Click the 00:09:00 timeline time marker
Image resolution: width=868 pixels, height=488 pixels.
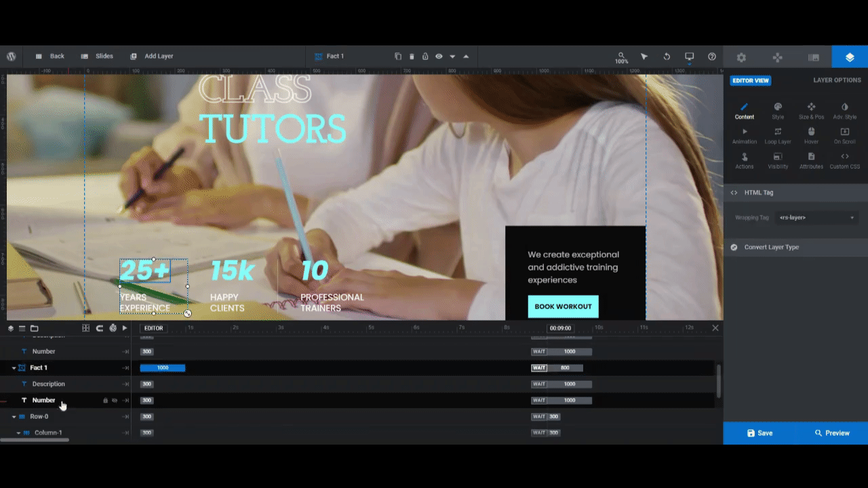560,328
